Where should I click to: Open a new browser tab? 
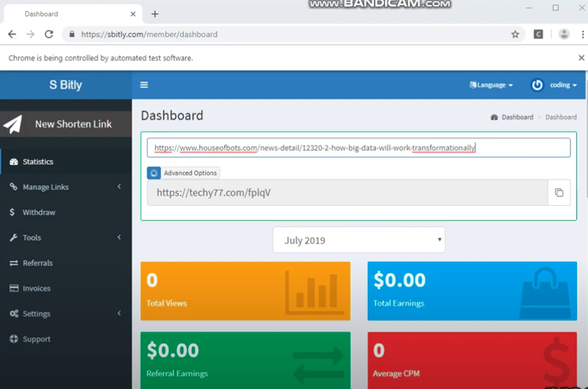pos(155,14)
